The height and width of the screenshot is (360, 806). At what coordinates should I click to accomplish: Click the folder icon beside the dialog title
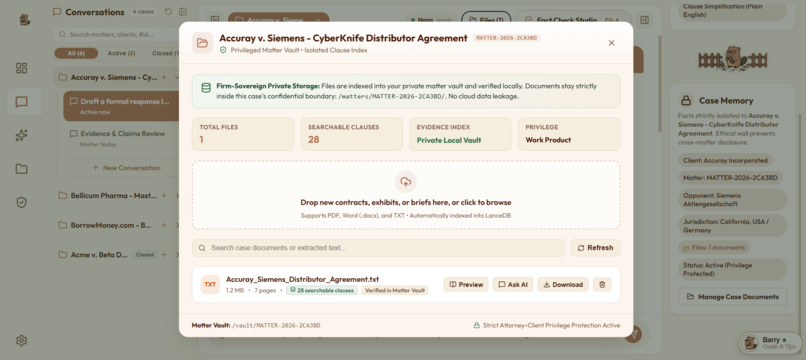coord(203,43)
